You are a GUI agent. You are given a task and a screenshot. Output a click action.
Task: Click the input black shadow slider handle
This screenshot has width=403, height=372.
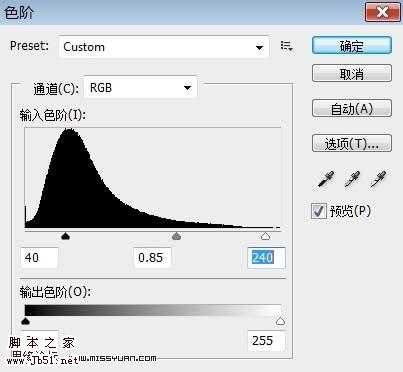click(66, 236)
